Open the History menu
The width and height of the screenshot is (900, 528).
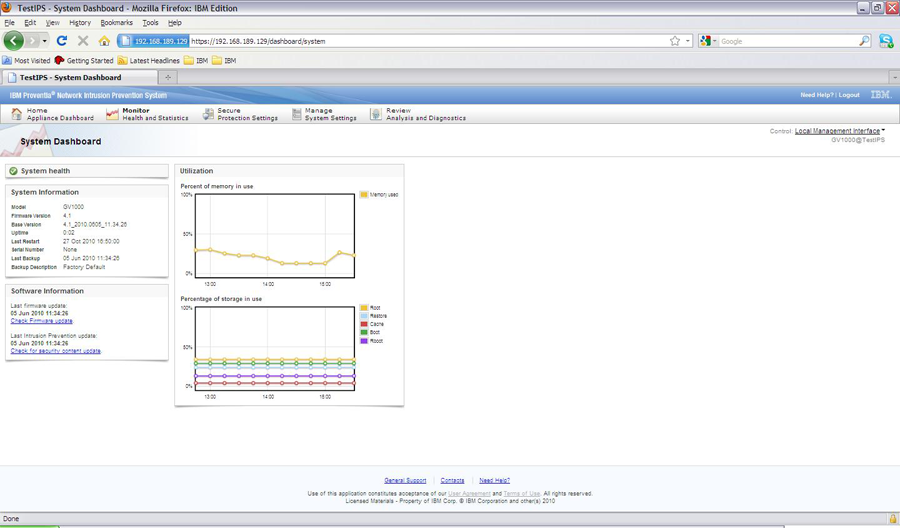tap(80, 22)
